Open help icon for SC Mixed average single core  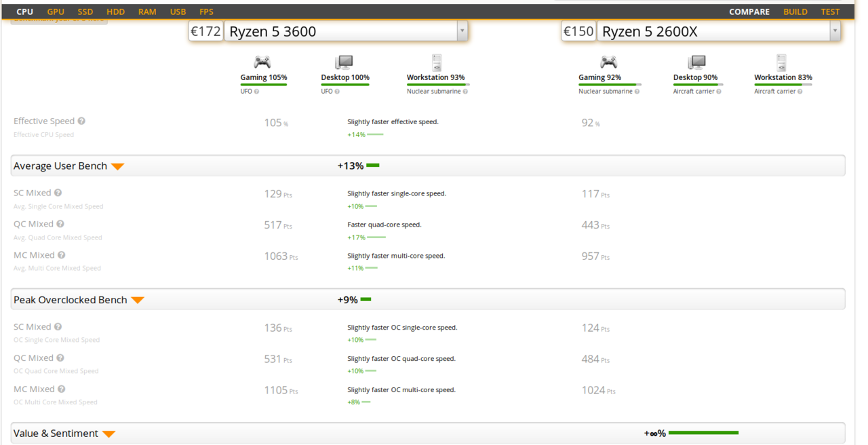coord(58,193)
